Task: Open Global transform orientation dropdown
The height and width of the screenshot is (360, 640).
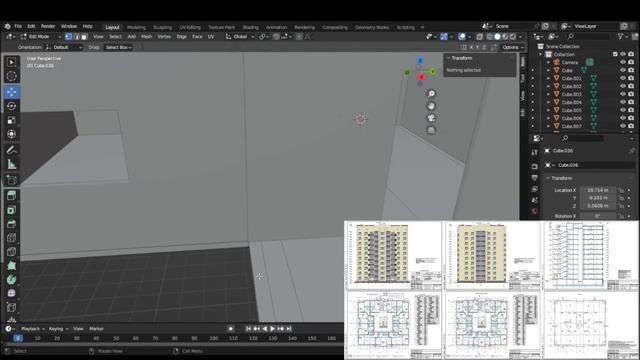Action: coord(240,37)
